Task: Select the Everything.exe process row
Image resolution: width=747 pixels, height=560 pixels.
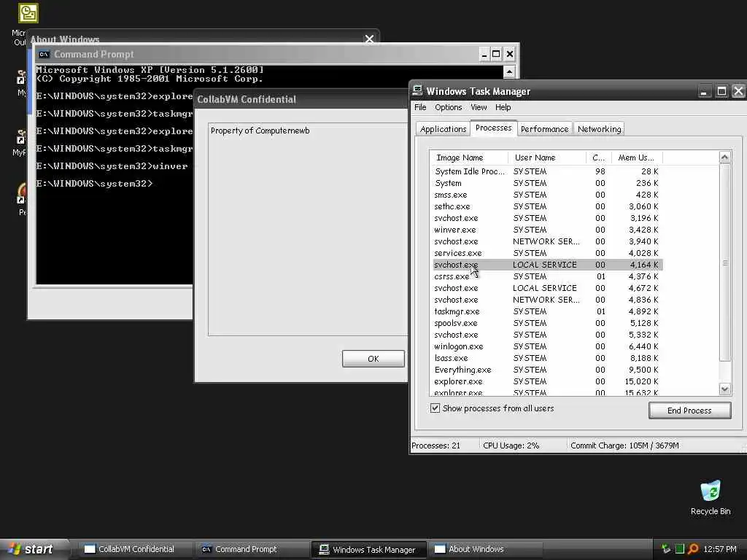Action: (x=546, y=370)
